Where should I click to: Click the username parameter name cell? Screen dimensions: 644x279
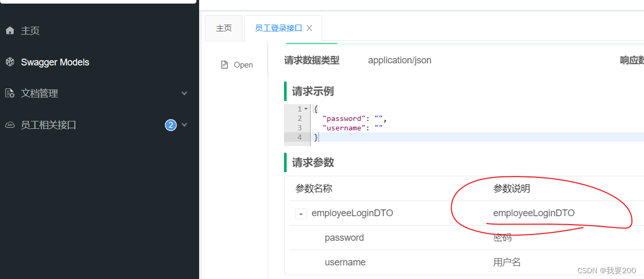click(345, 262)
